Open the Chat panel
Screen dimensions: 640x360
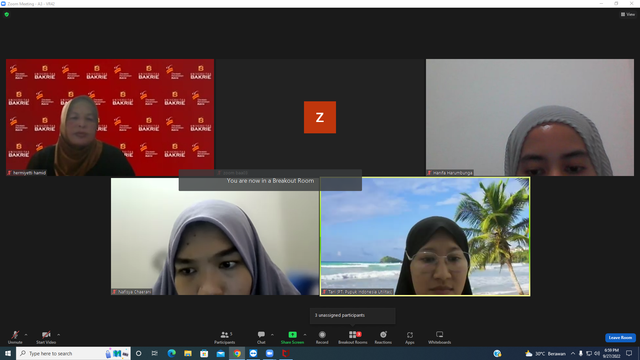point(261,337)
